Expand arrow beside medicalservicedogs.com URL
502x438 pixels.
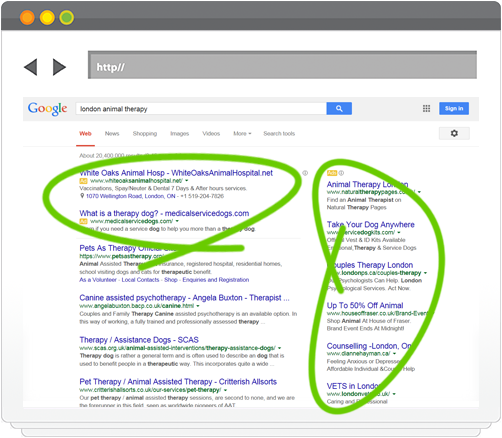click(x=177, y=221)
